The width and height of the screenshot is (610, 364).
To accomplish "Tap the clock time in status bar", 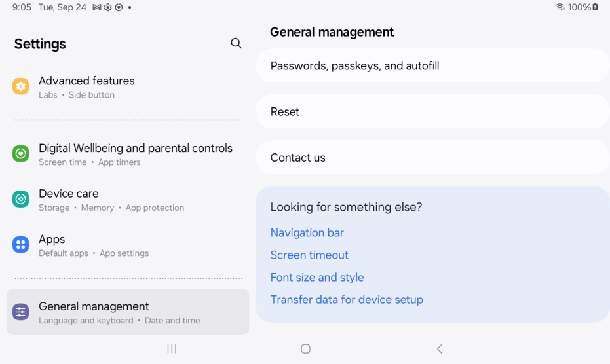I will [22, 7].
